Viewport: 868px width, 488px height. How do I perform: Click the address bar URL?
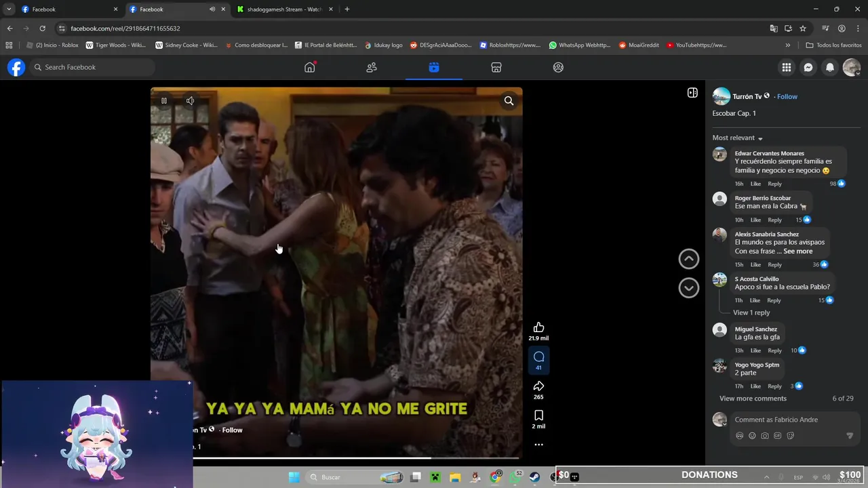[x=125, y=28]
